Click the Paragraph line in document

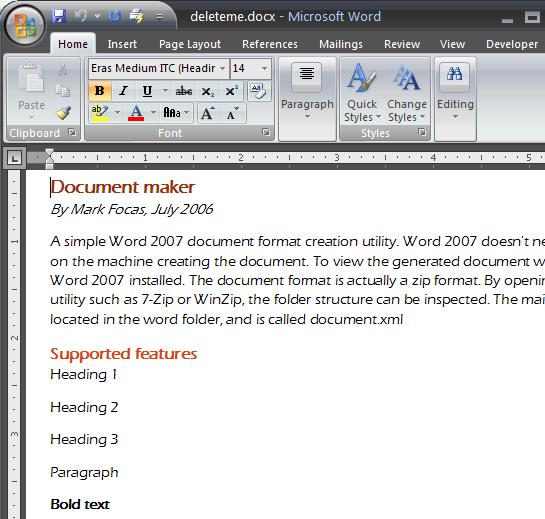click(84, 472)
